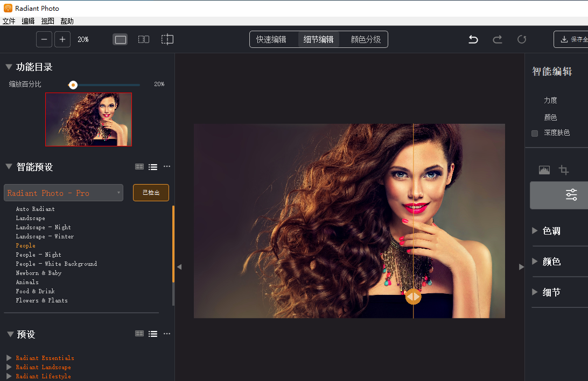588x381 pixels.
Task: Switch 预设 section to list view
Action: (x=153, y=334)
